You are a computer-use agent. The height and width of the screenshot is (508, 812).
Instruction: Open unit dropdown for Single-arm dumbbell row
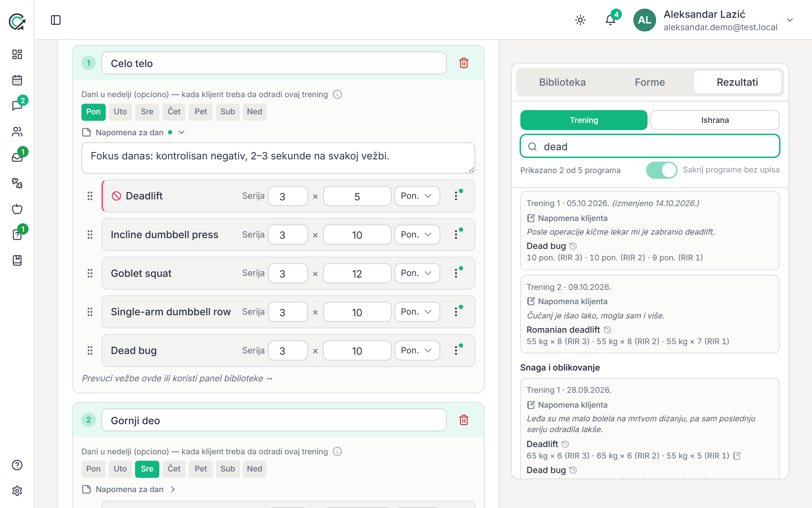click(417, 312)
